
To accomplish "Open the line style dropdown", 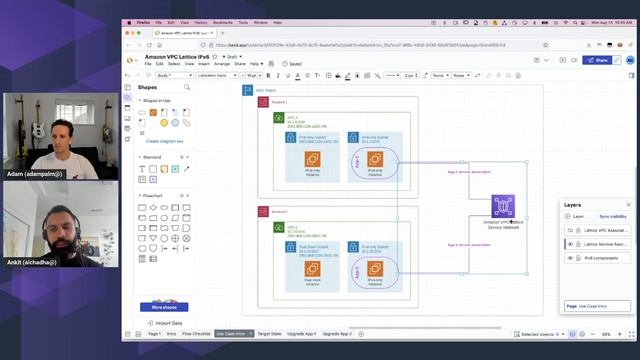I will (x=392, y=76).
